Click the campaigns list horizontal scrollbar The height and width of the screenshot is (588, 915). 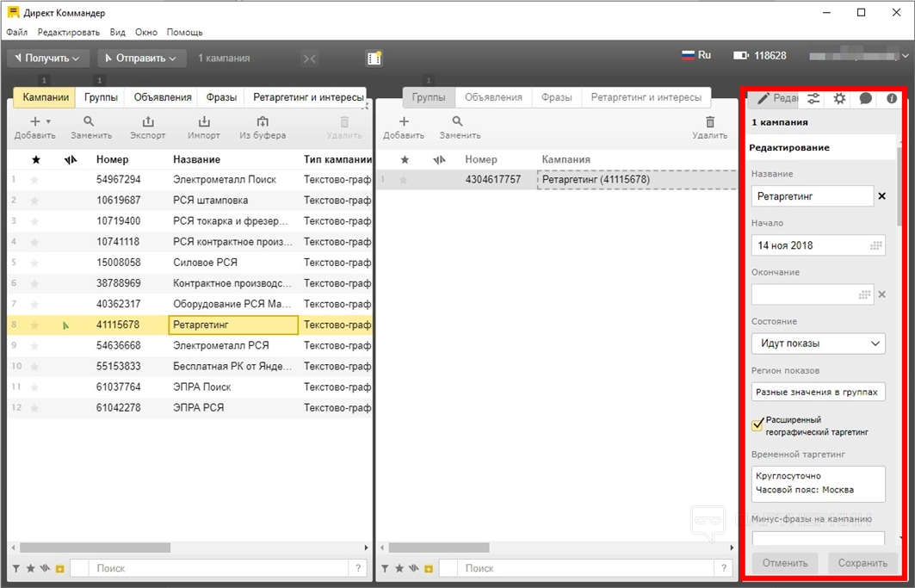(103, 548)
